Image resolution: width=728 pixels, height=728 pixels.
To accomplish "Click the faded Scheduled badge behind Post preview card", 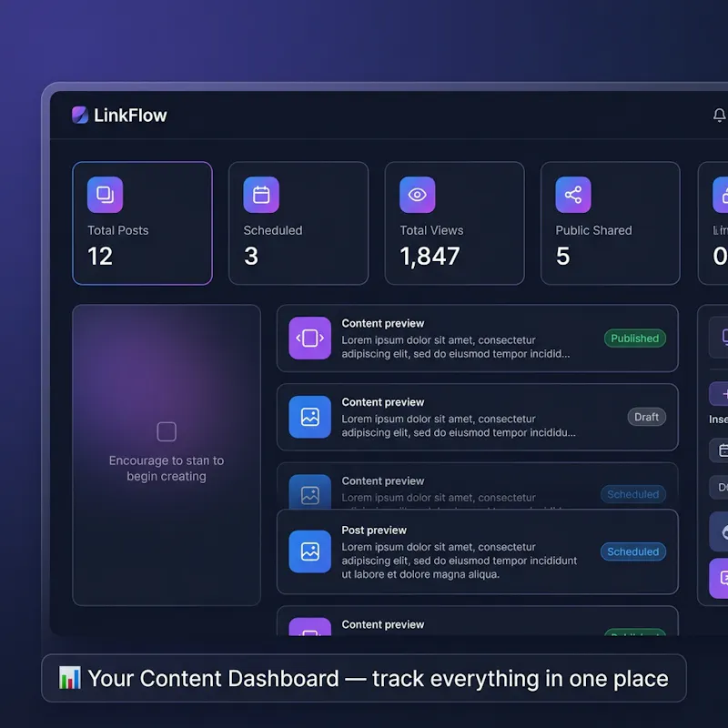I will pyautogui.click(x=632, y=494).
